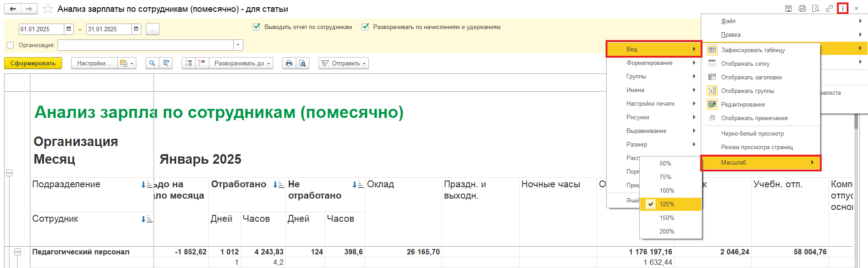Click the Редактирование pencil icon
This screenshot has width=868, height=268.
(x=712, y=104)
